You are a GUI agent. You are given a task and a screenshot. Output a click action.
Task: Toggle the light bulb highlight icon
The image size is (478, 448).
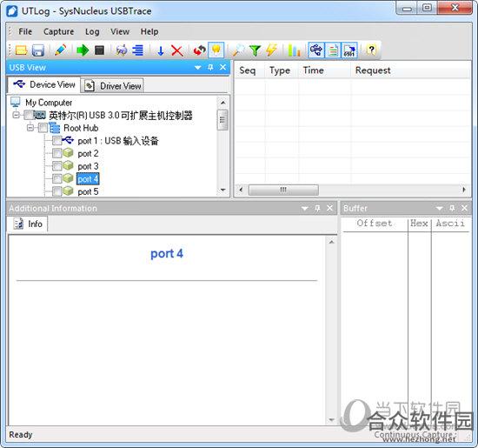216,50
